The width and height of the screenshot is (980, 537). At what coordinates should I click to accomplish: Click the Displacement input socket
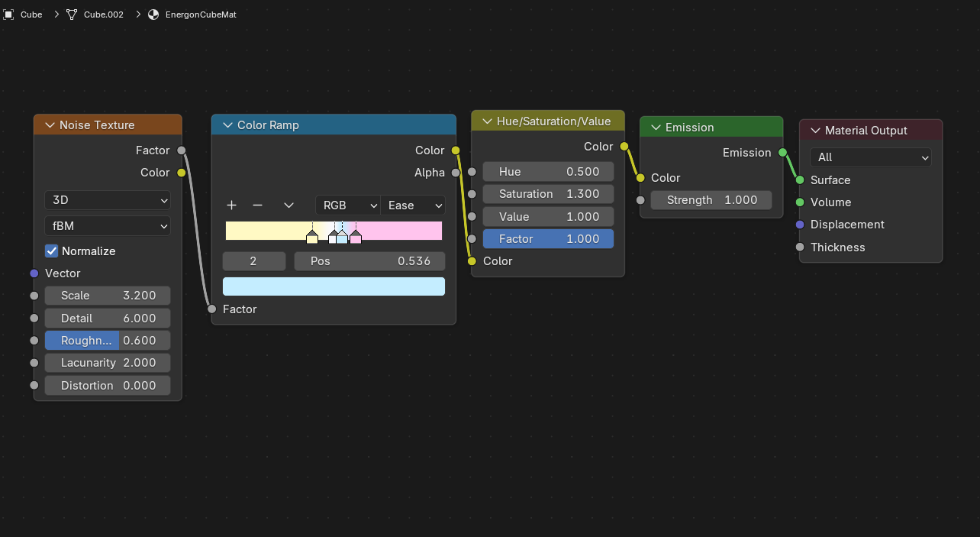click(799, 225)
